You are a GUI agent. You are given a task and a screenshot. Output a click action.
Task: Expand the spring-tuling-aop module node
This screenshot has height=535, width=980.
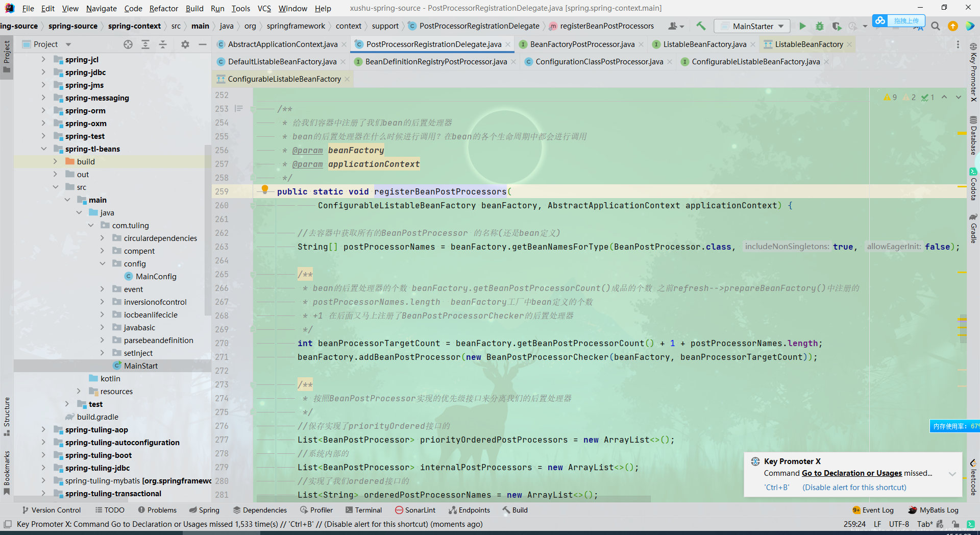pos(43,430)
